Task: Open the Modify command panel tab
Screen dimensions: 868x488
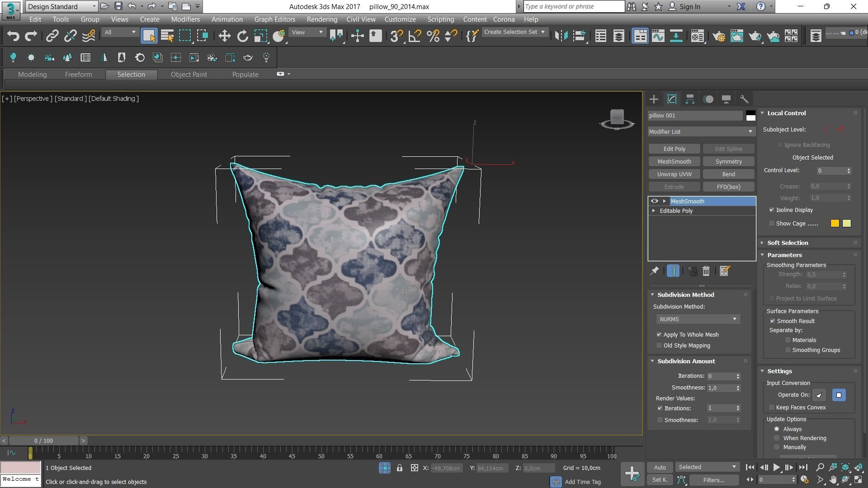Action: click(x=672, y=99)
